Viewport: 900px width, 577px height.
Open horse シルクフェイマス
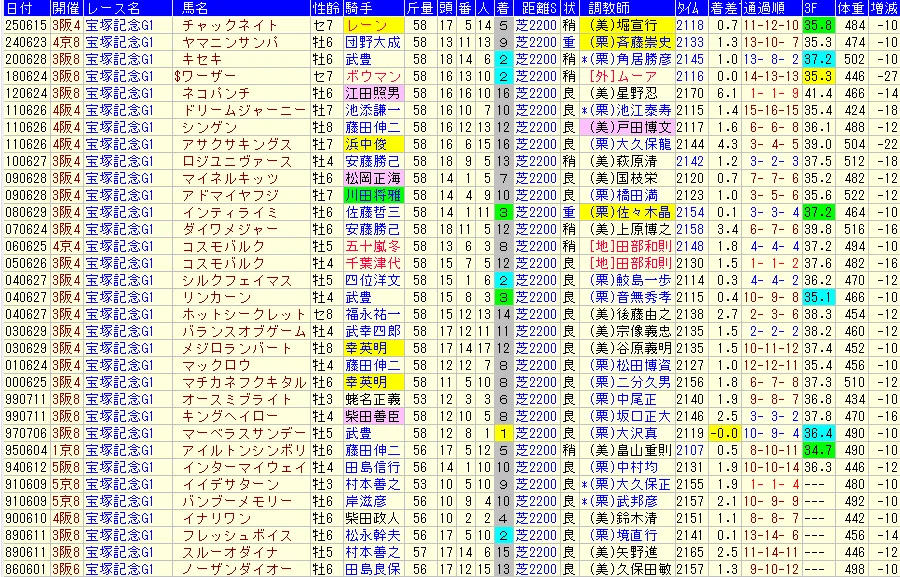pos(237,280)
